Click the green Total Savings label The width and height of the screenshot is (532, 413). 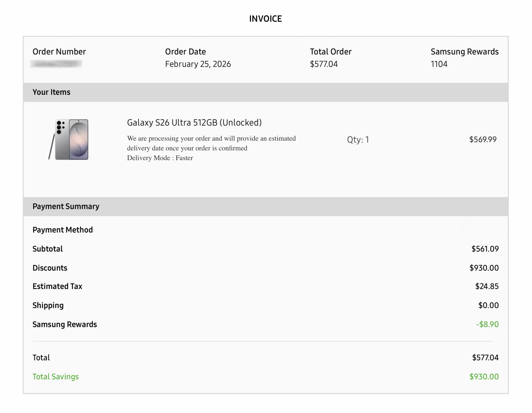click(56, 377)
